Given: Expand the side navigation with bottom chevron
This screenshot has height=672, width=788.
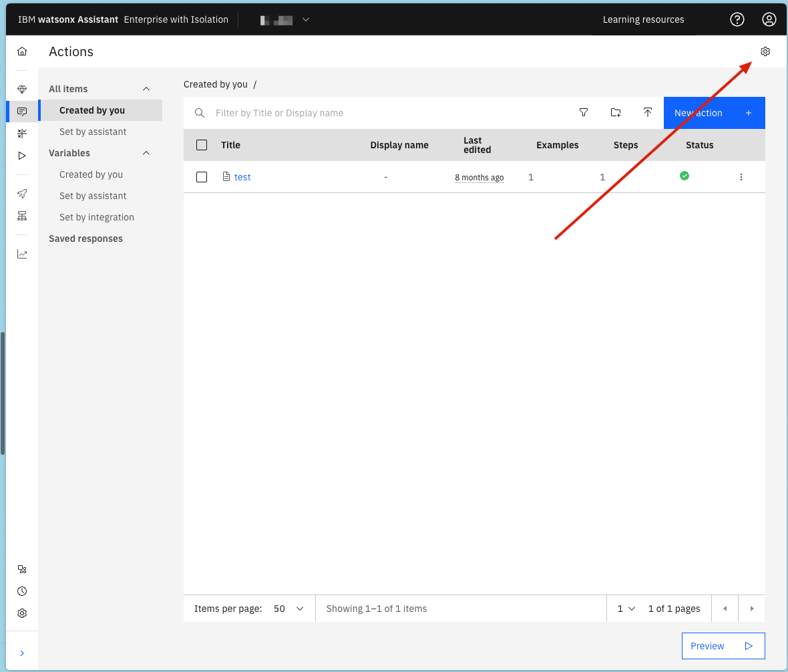Looking at the screenshot, I should click(x=22, y=653).
